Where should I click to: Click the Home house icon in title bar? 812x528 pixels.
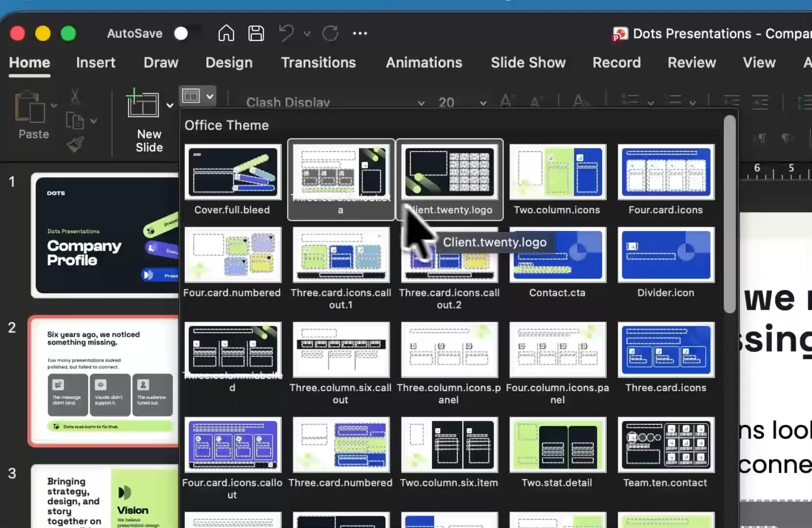[x=226, y=33]
